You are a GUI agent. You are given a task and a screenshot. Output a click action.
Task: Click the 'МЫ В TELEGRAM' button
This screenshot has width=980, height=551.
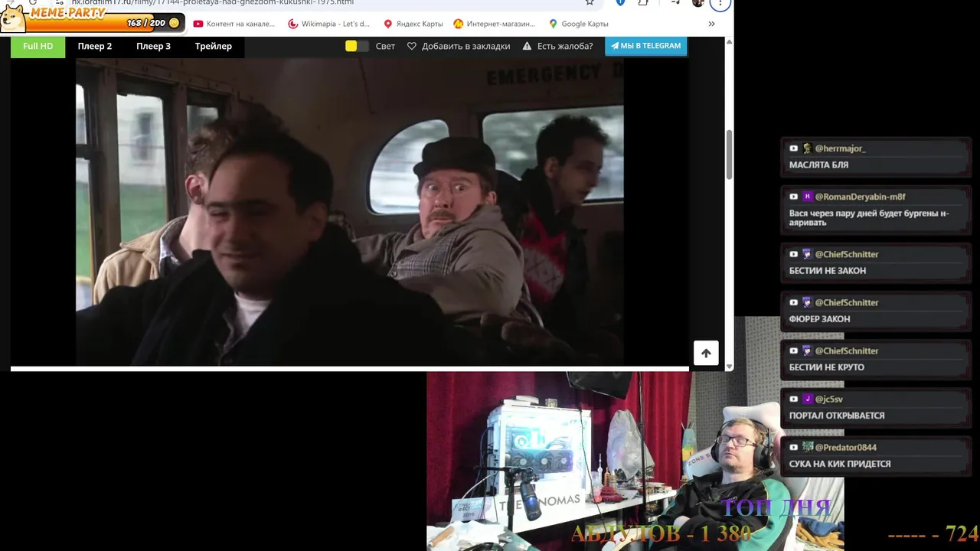click(x=646, y=46)
